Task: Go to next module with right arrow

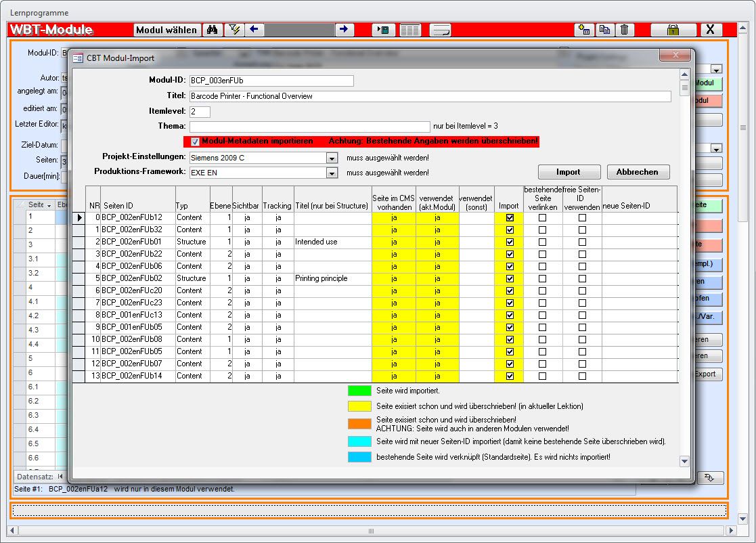Action: click(x=344, y=30)
